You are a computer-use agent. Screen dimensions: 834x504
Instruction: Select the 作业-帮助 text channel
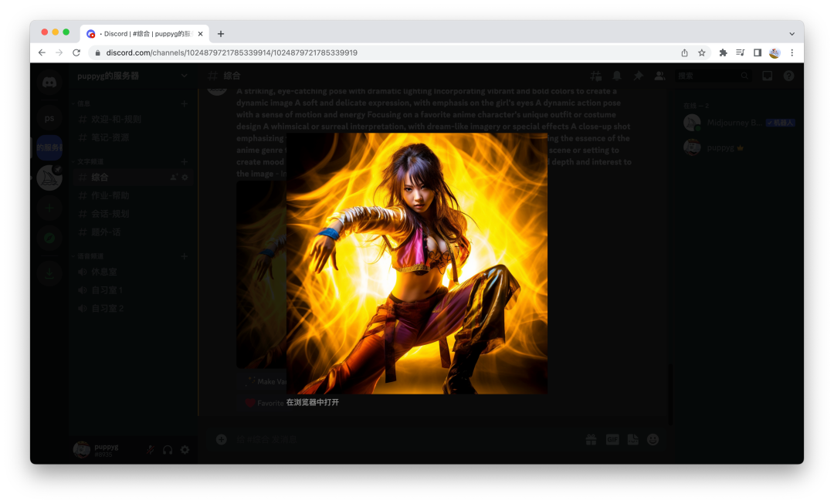pos(110,195)
